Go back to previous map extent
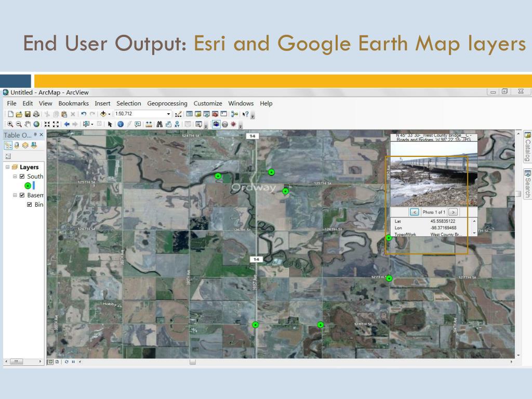Viewport: 532px width, 399px height. pyautogui.click(x=66, y=124)
